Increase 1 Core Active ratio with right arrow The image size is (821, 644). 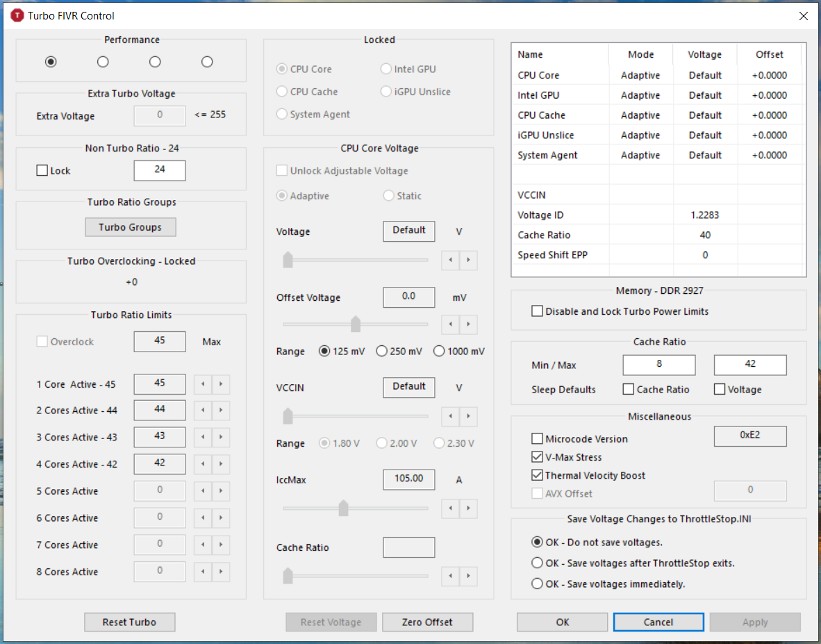(221, 384)
